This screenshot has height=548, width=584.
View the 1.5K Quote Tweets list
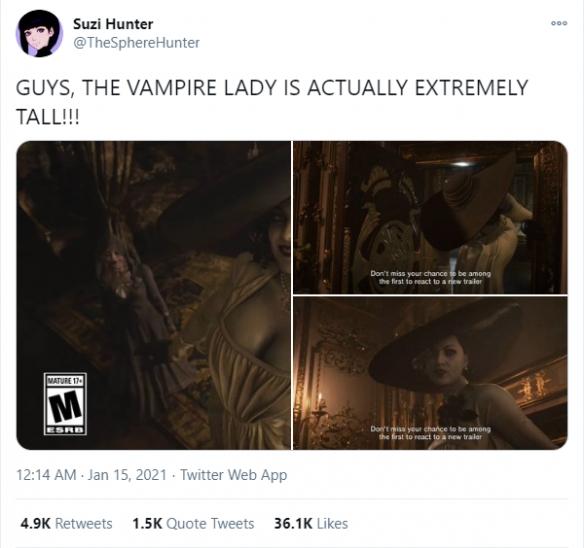pyautogui.click(x=193, y=523)
